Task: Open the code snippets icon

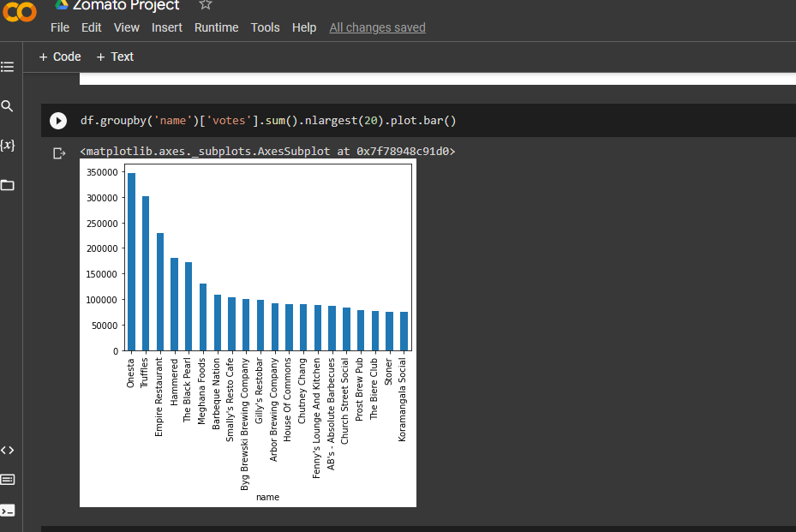Action: click(7, 451)
